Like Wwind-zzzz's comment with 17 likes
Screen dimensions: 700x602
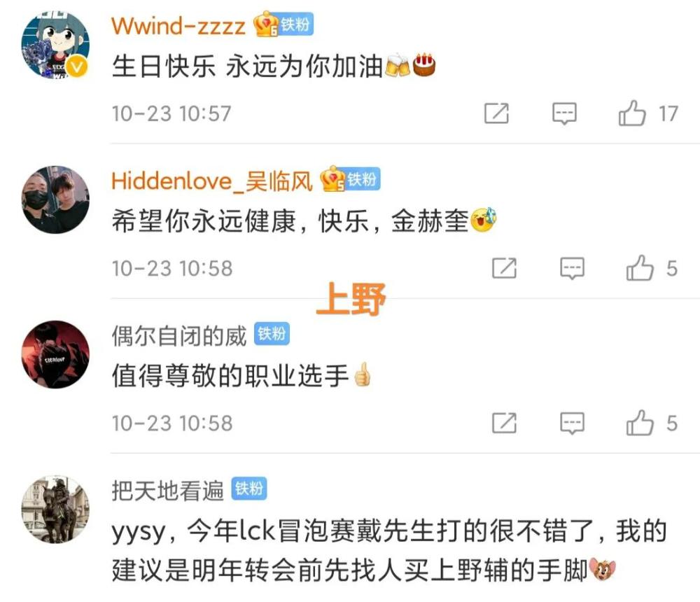632,113
